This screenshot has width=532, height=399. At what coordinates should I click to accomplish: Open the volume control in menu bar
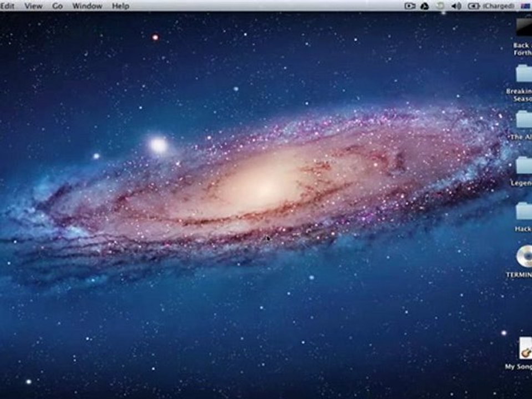pos(456,6)
